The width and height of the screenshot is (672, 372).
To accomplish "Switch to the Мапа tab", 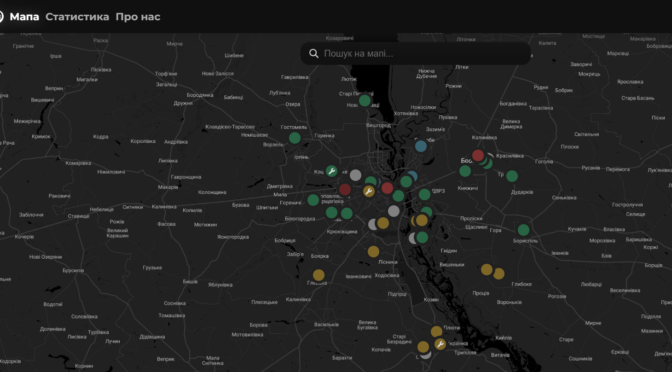I will [x=24, y=17].
